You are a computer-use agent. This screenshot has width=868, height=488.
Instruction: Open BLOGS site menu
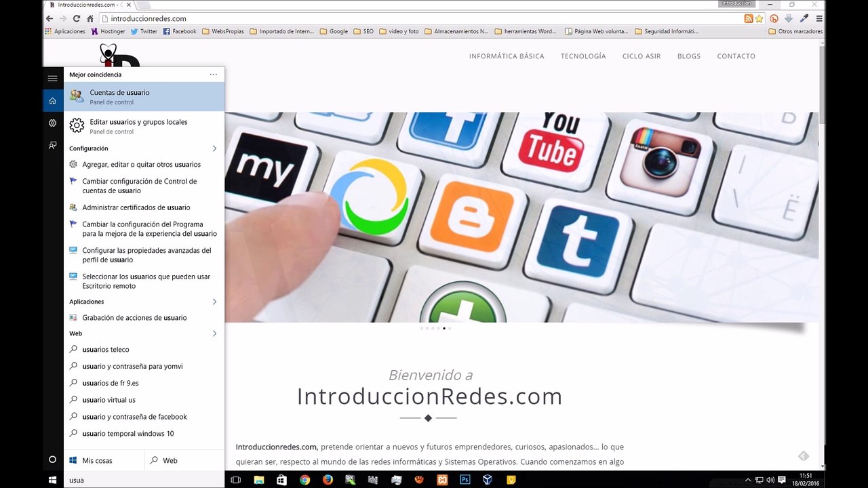(689, 56)
